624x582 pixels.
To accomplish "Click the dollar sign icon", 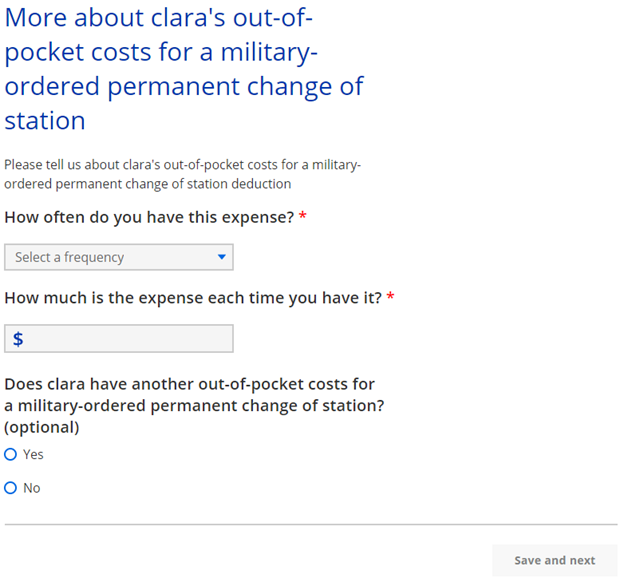I will coord(18,339).
